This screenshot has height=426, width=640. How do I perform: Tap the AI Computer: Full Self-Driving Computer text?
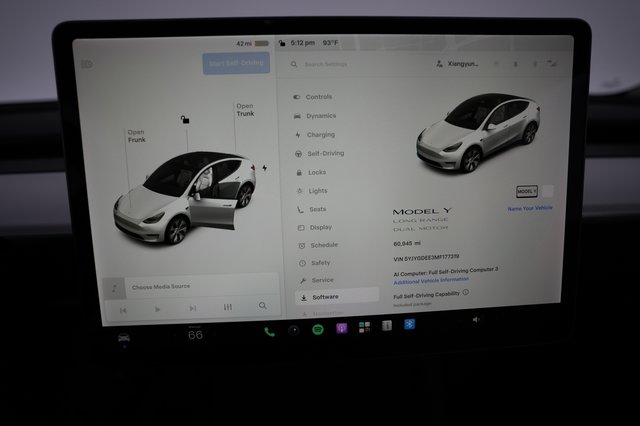coord(446,271)
